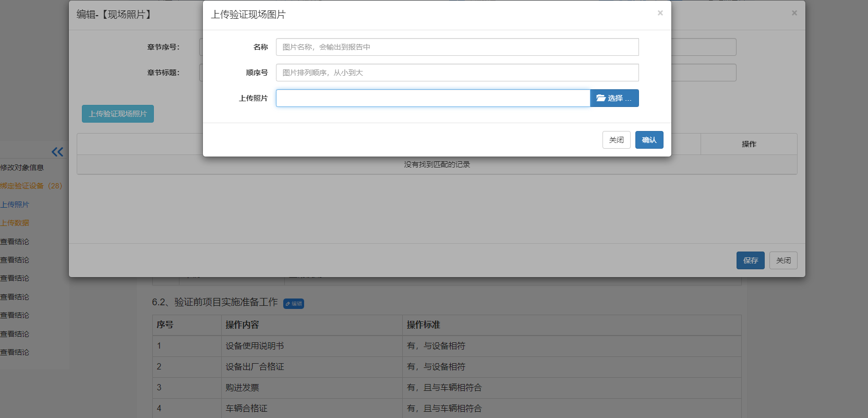Viewport: 868px width, 418px height.
Task: Focus the 名称 image name field
Action: (457, 47)
